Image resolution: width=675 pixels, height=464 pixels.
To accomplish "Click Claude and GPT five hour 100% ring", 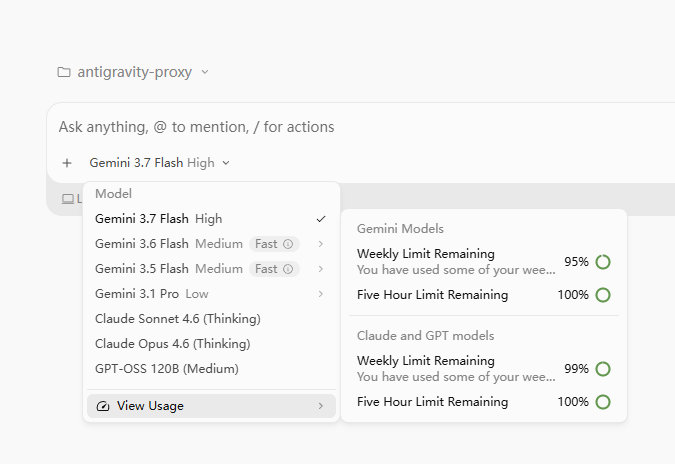I will click(x=603, y=402).
